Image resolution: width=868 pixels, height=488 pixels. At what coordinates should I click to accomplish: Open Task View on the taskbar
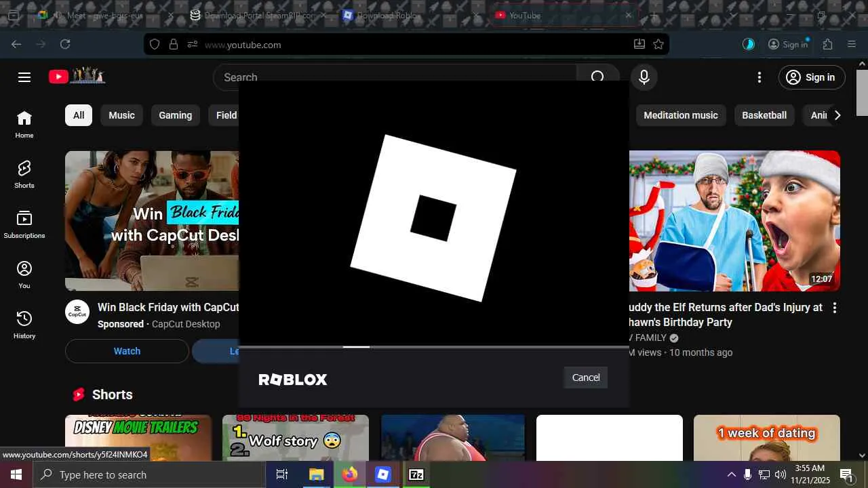(x=282, y=474)
